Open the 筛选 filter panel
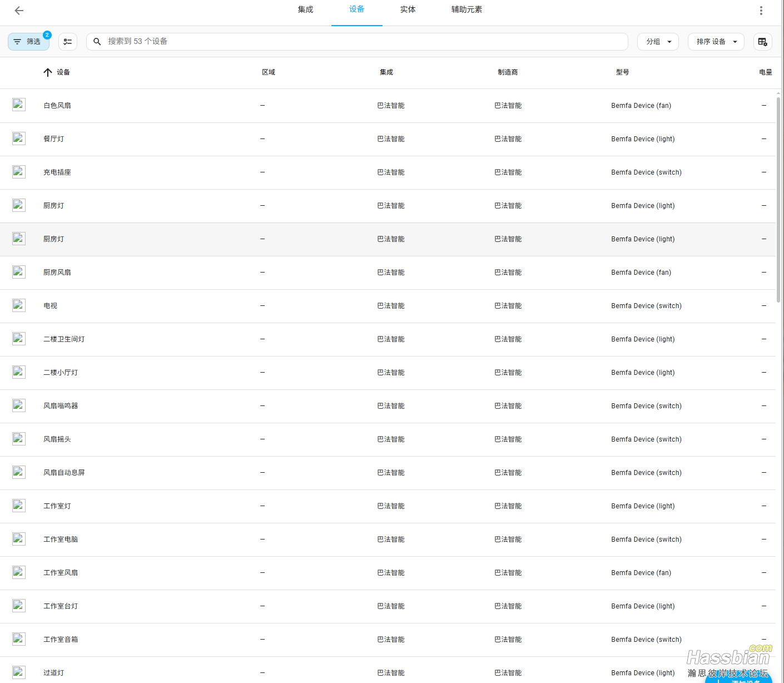 (28, 42)
